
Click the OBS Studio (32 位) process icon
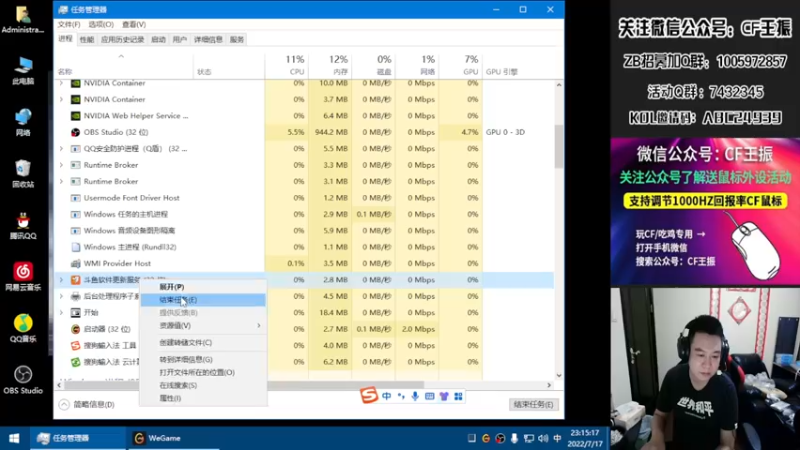[x=76, y=132]
